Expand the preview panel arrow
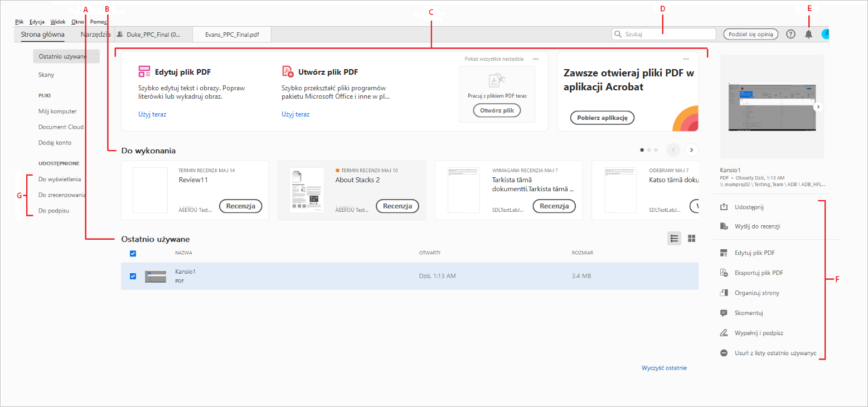Image resolution: width=868 pixels, height=407 pixels. (818, 106)
